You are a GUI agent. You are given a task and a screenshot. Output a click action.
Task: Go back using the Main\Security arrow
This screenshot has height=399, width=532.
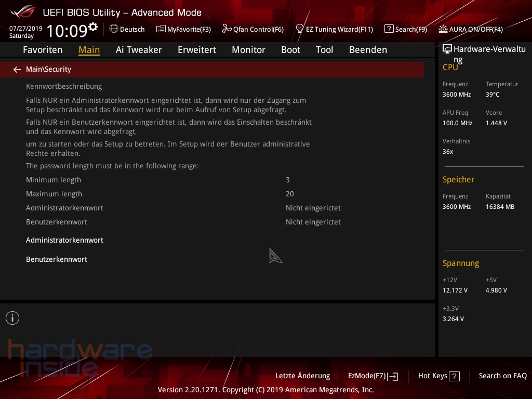17,70
